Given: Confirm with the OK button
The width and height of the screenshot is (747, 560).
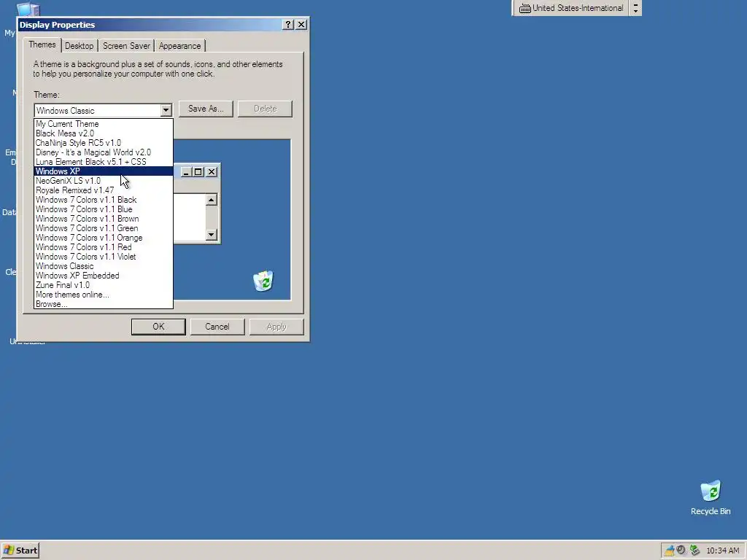Looking at the screenshot, I should (158, 327).
